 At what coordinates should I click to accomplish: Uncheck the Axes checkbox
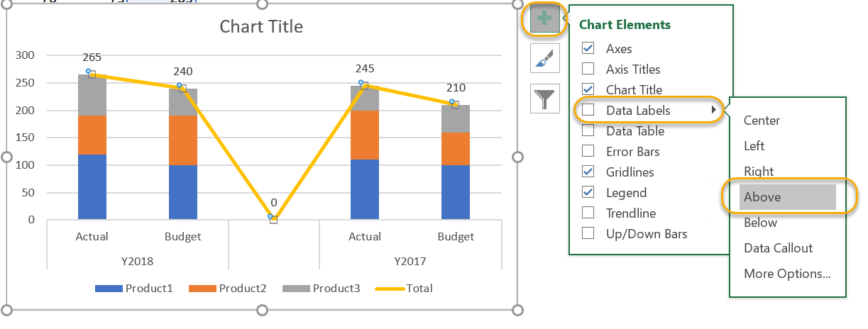(588, 49)
